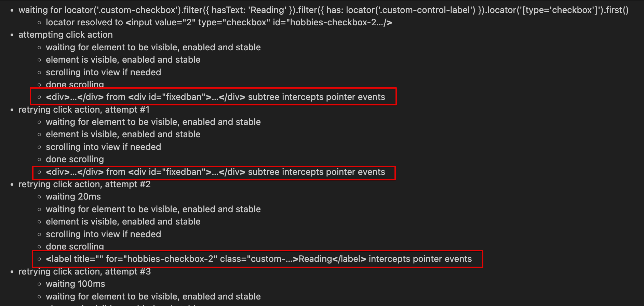Select the "waiting 100ms" log line
This screenshot has height=306, width=644.
[x=76, y=284]
